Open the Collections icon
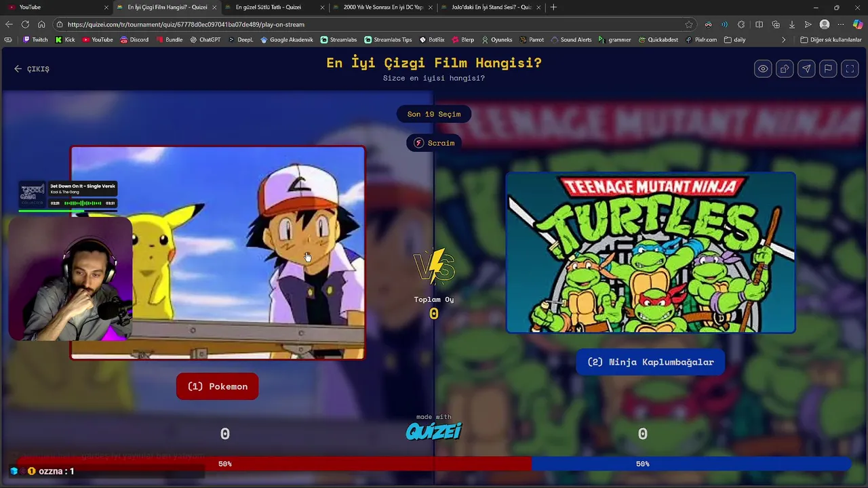The width and height of the screenshot is (868, 488). 776,24
